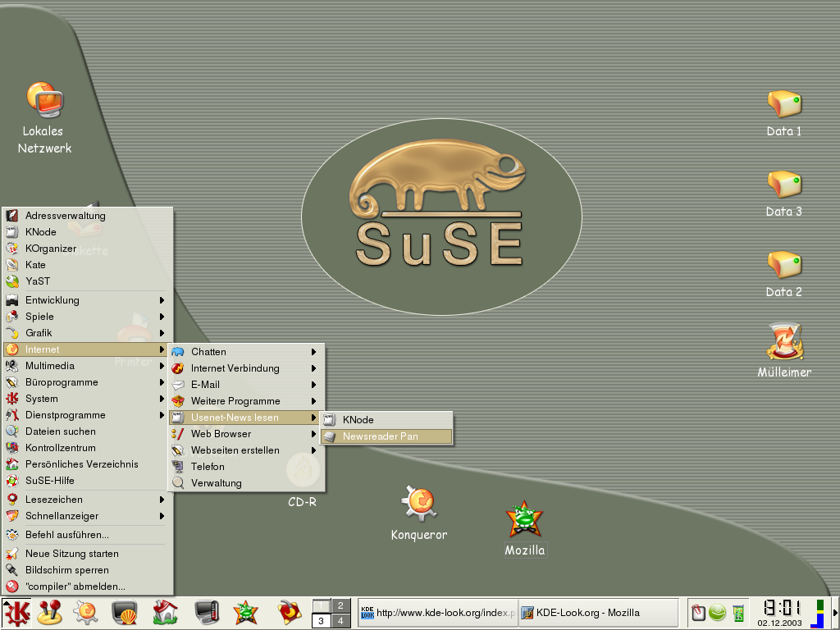Expand the Chatten submenu

pos(246,352)
